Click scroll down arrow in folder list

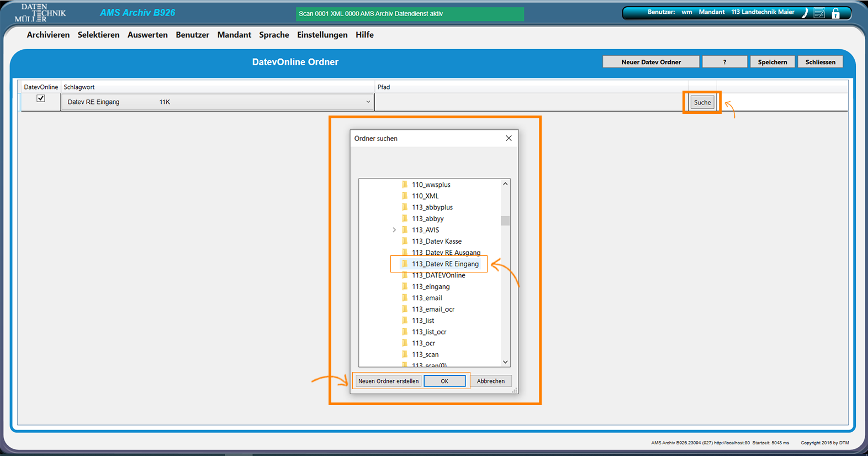tap(505, 362)
